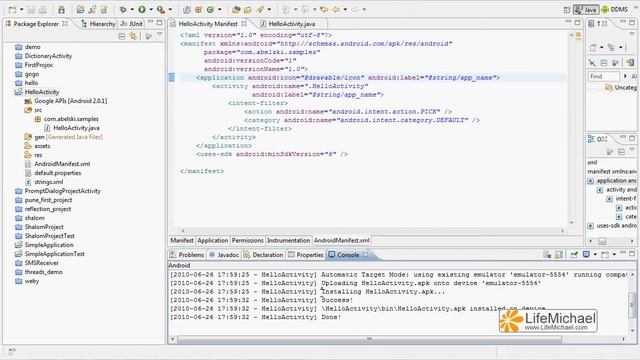Click Synchronize icon in Task List toolbar
This screenshot has width=640, height=360.
[630, 63]
